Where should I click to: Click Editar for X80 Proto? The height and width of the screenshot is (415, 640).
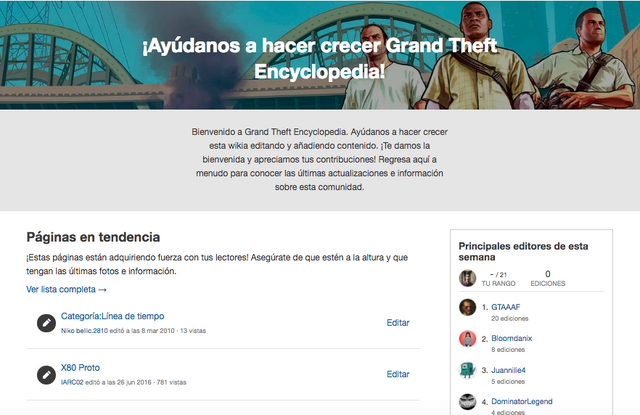point(398,374)
